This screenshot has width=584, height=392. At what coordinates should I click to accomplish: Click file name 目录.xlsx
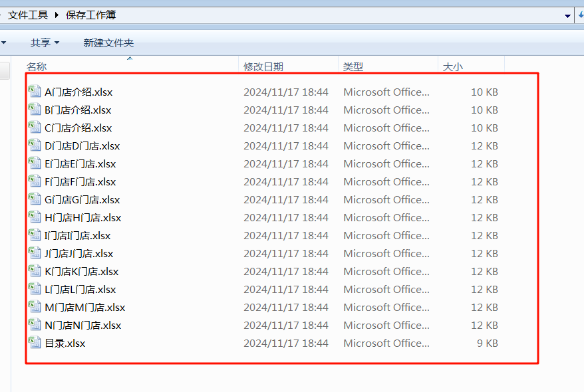click(x=65, y=343)
